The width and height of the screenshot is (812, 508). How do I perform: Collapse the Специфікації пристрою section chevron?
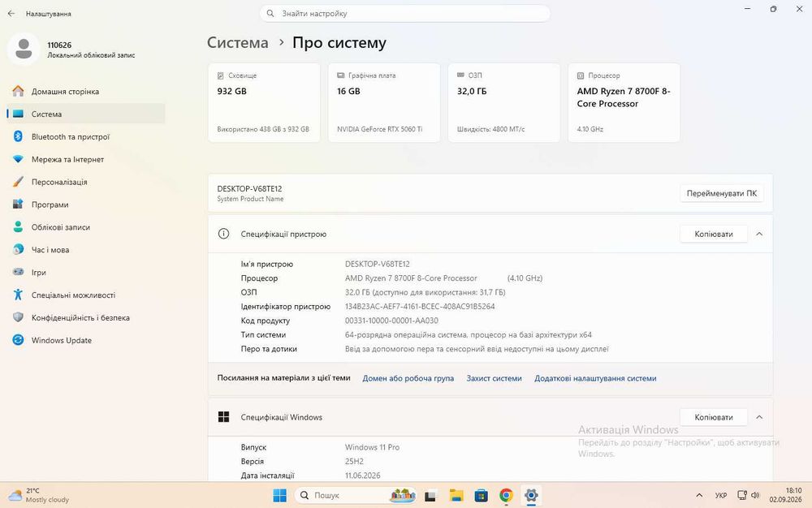tap(759, 234)
